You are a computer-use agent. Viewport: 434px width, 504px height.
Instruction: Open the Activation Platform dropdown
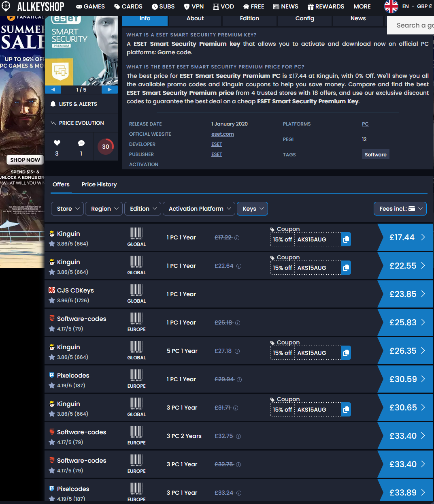click(199, 209)
